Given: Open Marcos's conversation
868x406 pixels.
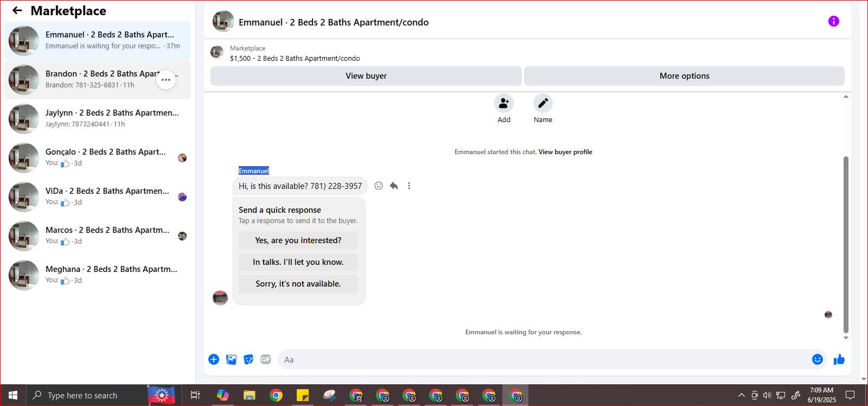Looking at the screenshot, I should tap(98, 236).
